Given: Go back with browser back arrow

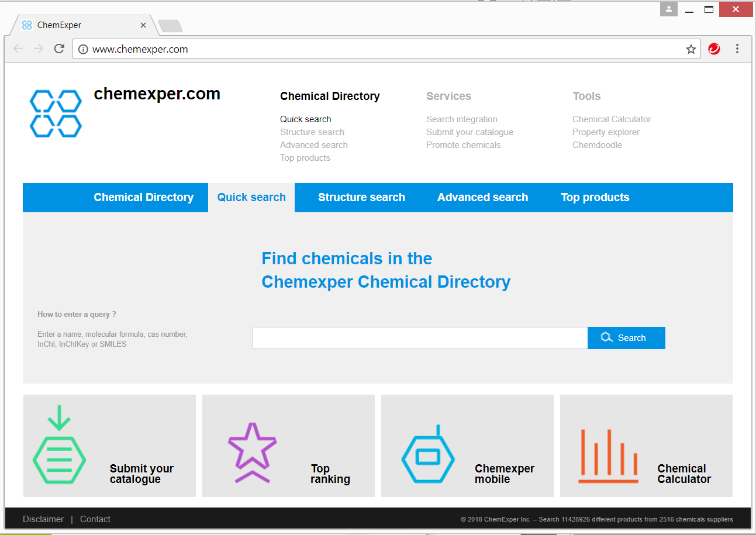Looking at the screenshot, I should point(18,49).
